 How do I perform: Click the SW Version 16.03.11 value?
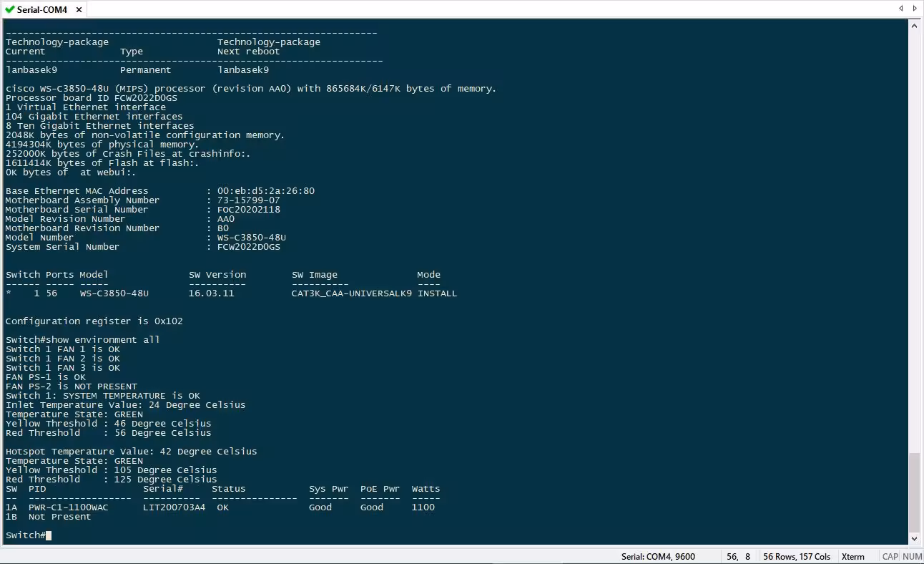click(x=212, y=293)
